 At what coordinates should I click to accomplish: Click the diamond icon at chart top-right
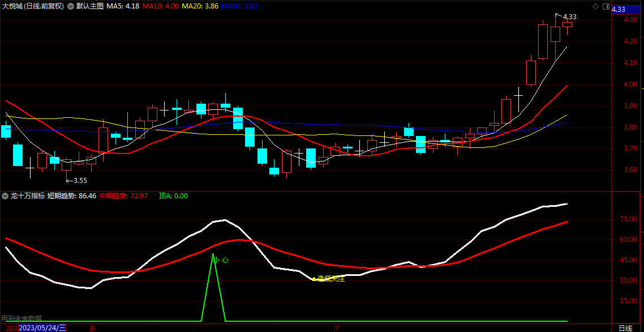(x=595, y=7)
